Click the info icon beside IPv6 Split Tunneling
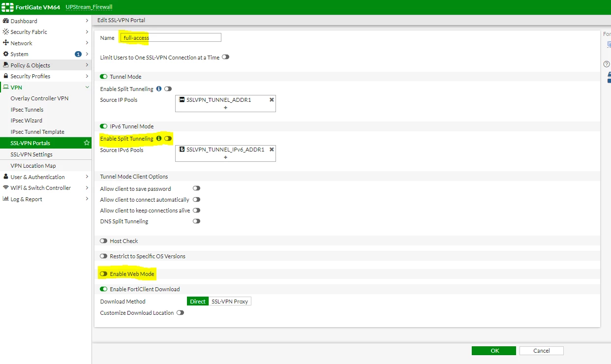Image resolution: width=611 pixels, height=364 pixels. tap(159, 139)
